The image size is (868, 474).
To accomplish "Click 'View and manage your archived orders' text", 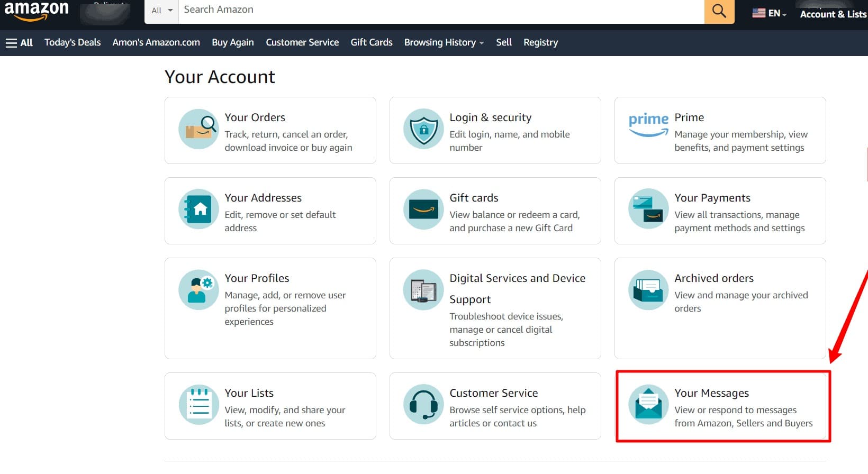I will 741,302.
